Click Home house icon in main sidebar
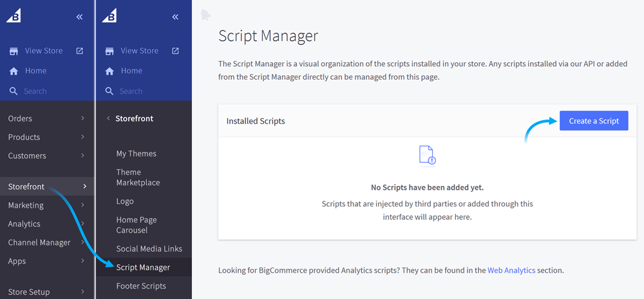Viewport: 644px width, 299px height. [x=14, y=71]
